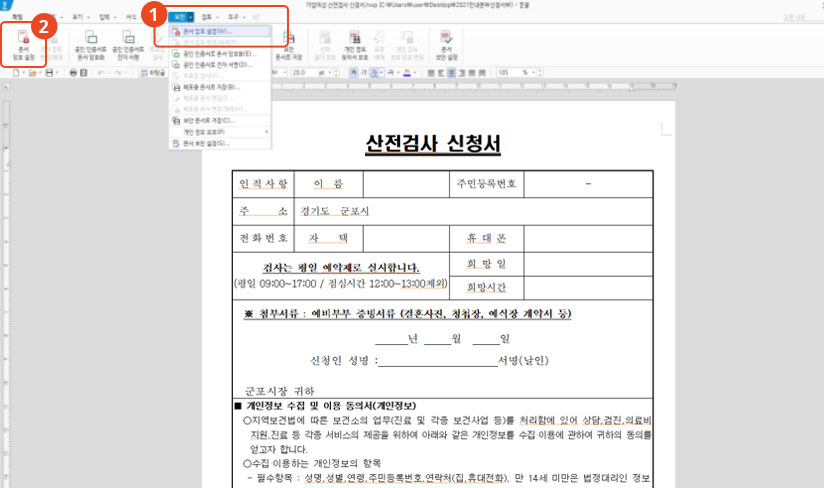Toggle italic 가 formatting
The height and width of the screenshot is (488, 824).
(x=363, y=72)
